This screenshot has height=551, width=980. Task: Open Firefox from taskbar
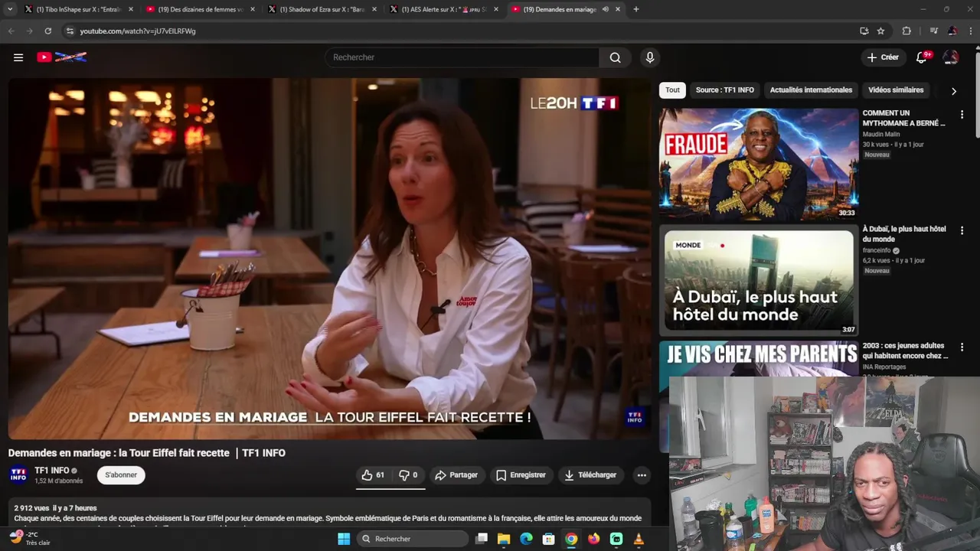(593, 539)
